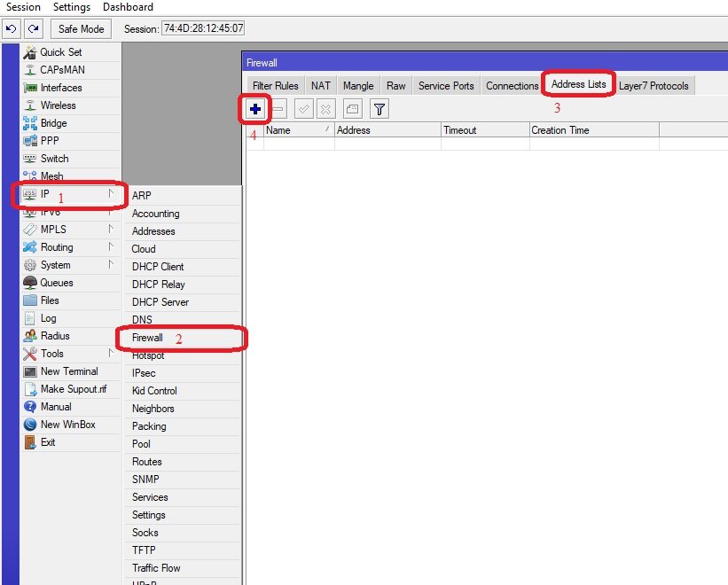The height and width of the screenshot is (585, 728).
Task: Open the PPP section icon
Action: pos(30,141)
